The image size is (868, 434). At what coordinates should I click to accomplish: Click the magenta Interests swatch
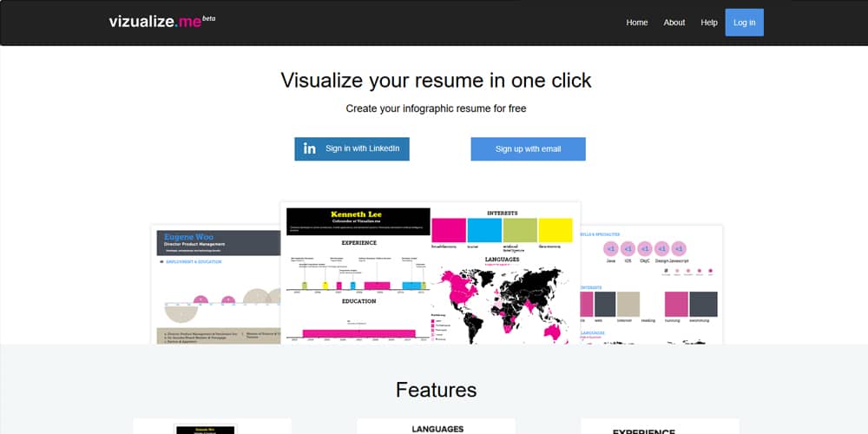(449, 230)
